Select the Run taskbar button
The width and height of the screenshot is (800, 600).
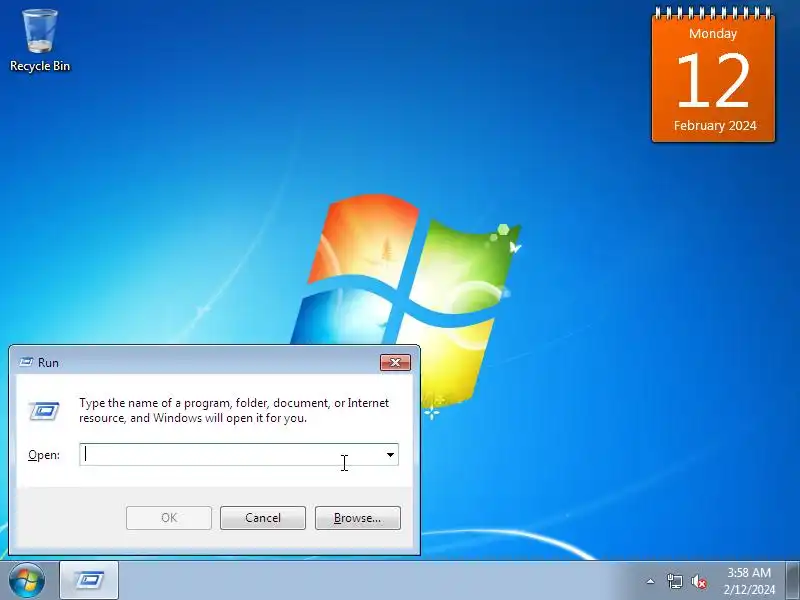(x=89, y=581)
